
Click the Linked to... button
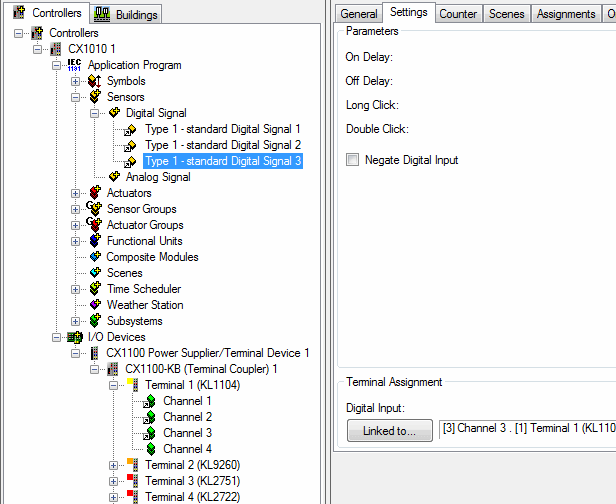390,431
